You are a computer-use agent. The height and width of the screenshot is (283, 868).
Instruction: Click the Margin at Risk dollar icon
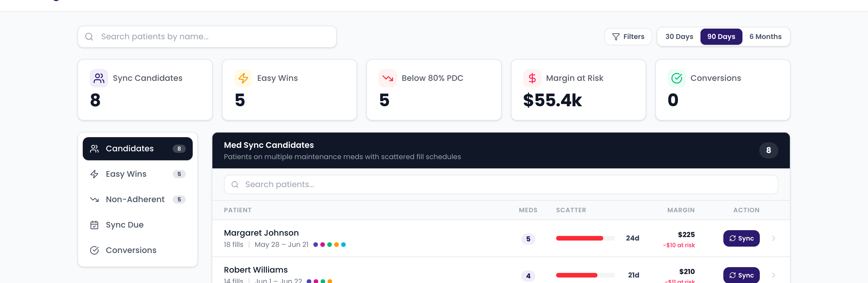point(532,78)
